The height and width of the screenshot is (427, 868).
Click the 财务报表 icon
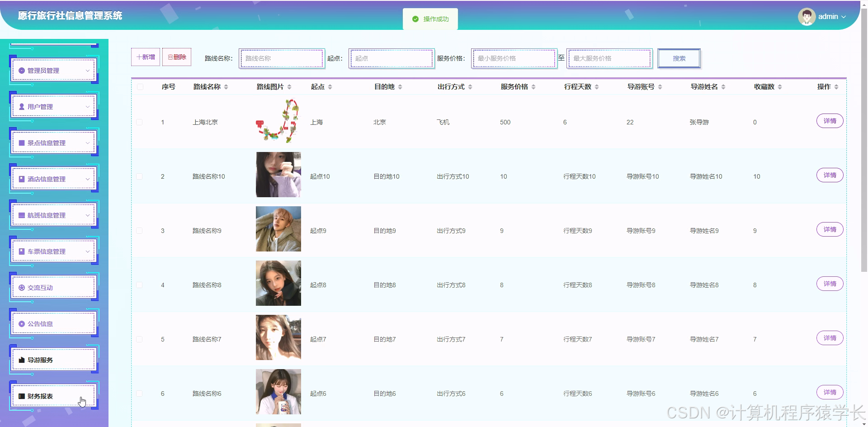[x=22, y=396]
